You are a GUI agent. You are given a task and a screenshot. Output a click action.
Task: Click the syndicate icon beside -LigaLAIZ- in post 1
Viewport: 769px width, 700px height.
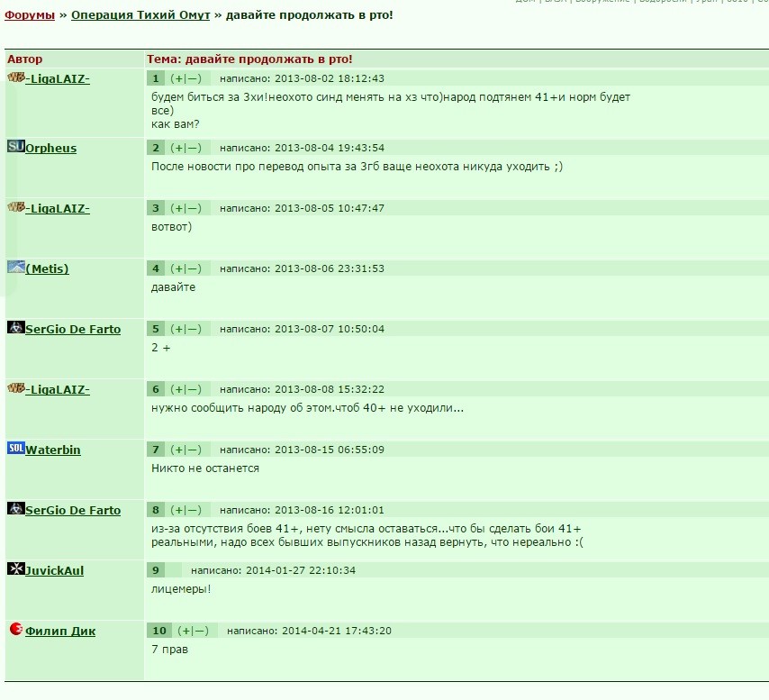point(15,77)
